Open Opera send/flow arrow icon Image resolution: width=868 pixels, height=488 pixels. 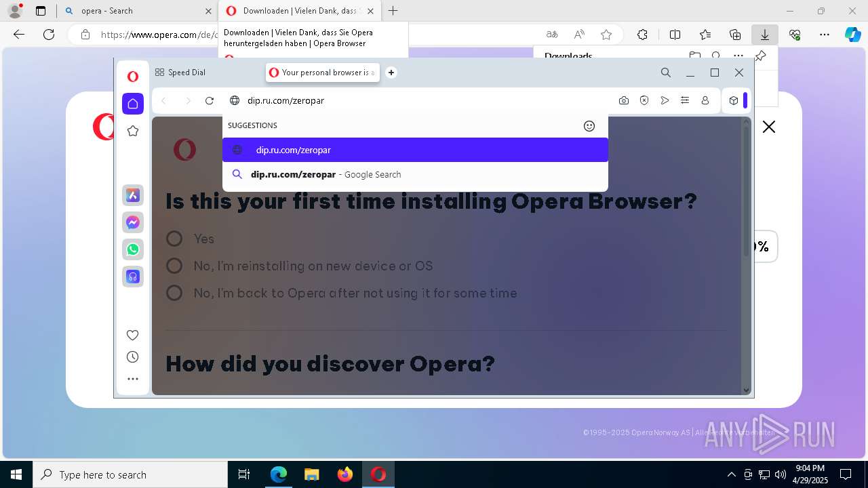(x=665, y=100)
